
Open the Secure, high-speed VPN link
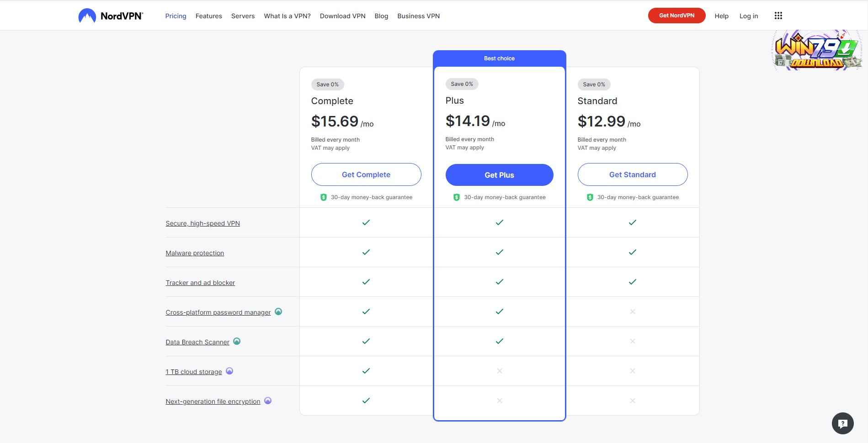(202, 223)
